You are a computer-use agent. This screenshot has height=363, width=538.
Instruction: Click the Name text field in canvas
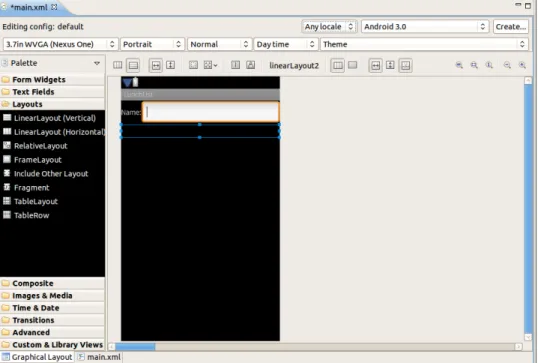click(211, 112)
